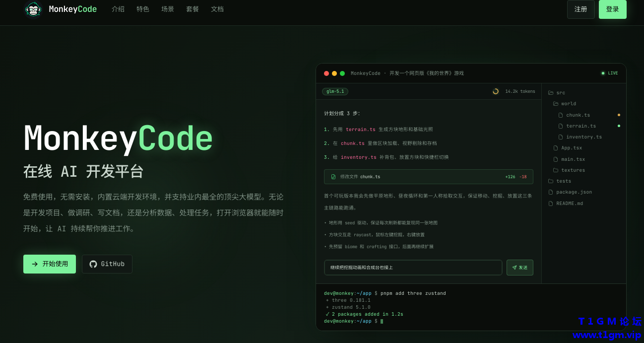
Task: Click the file icon next to package.json
Action: point(551,192)
